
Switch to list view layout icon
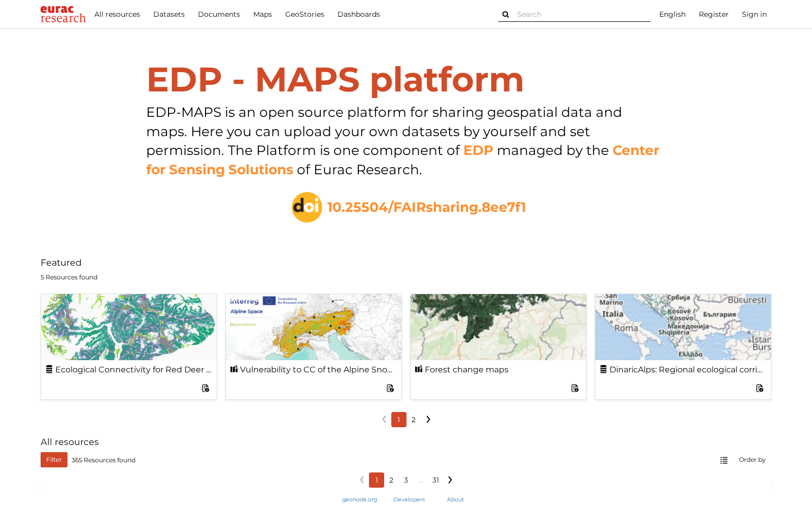[724, 460]
